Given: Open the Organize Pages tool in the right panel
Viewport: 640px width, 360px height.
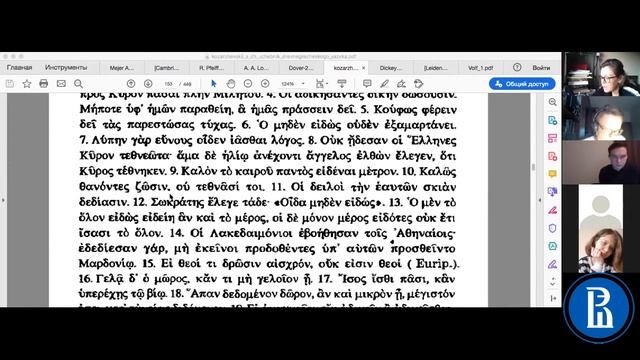Looking at the screenshot, I should [x=552, y=138].
